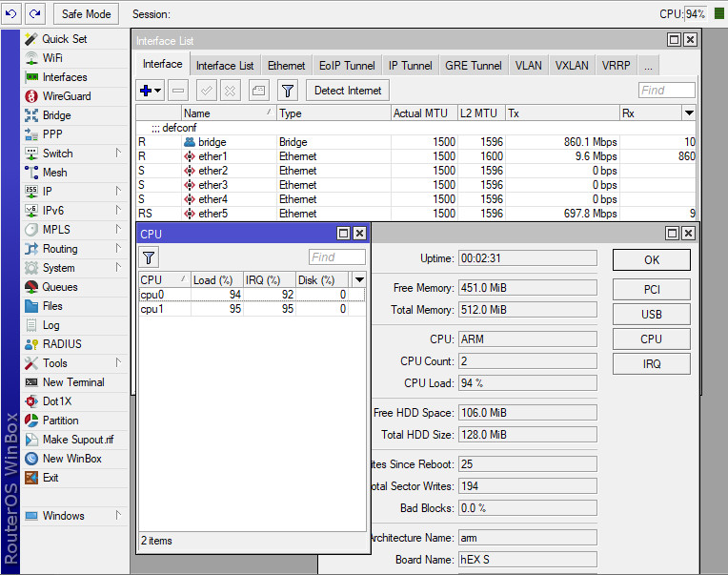Sort interfaces by Name column
The image size is (728, 575).
tap(228, 113)
